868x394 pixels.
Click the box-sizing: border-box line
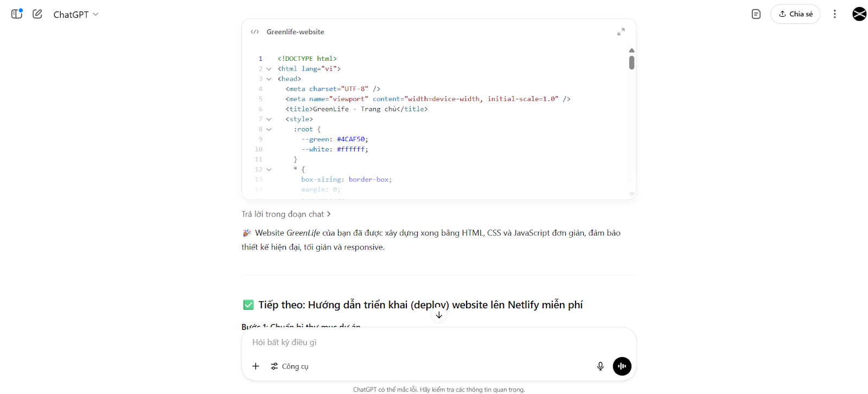[347, 180]
